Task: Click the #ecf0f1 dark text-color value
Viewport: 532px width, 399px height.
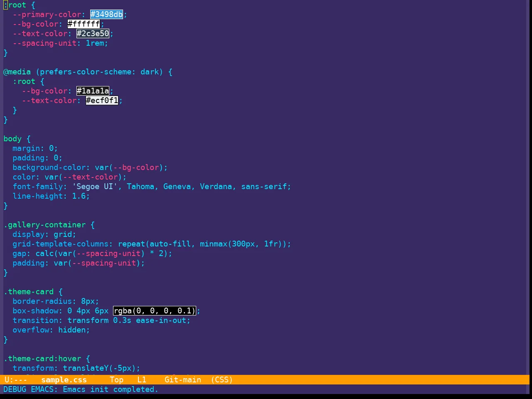Action: coord(102,101)
